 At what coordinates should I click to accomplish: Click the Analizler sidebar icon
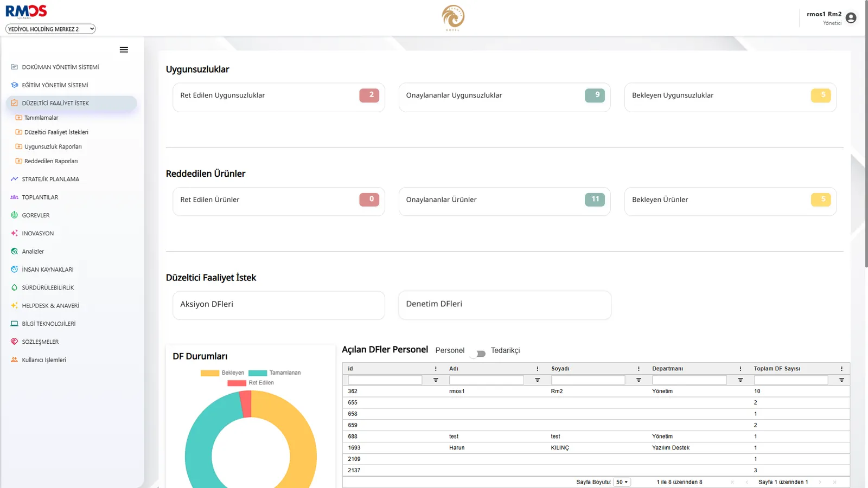tap(15, 252)
